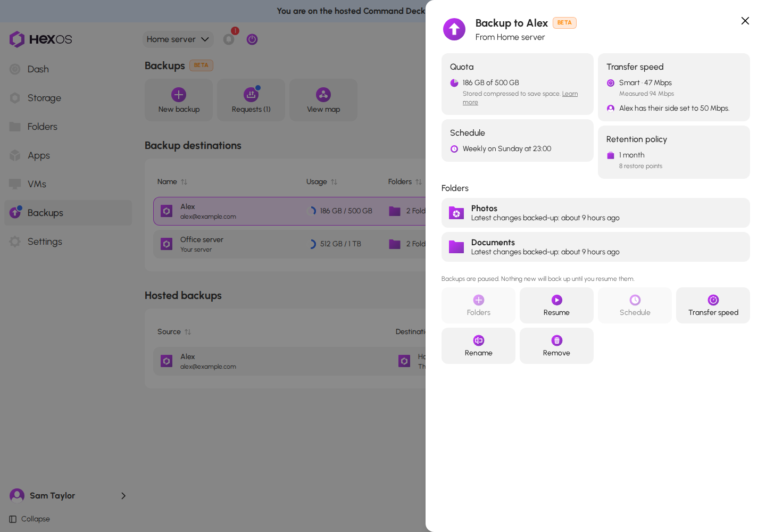Sort destinations by Usage column

(322, 182)
